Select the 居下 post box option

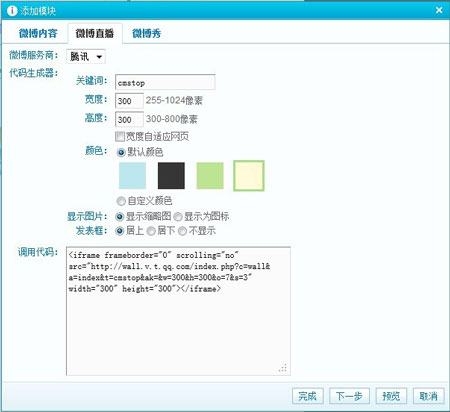[151, 231]
